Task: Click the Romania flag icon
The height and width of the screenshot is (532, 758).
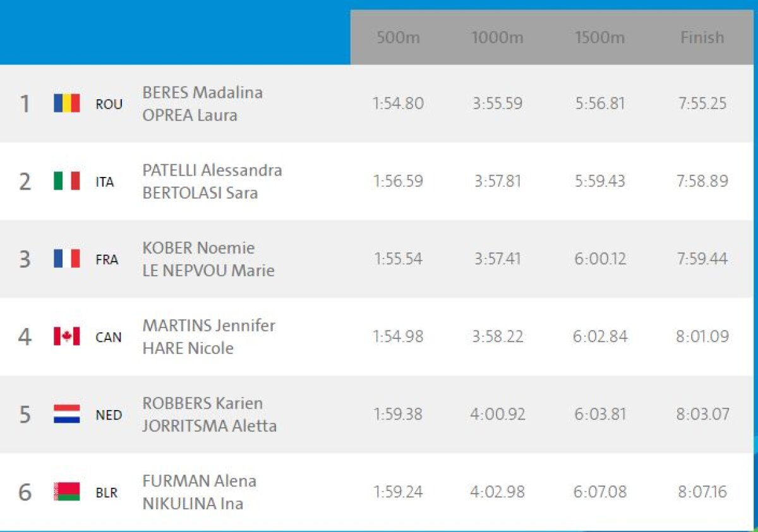Action: (x=66, y=103)
